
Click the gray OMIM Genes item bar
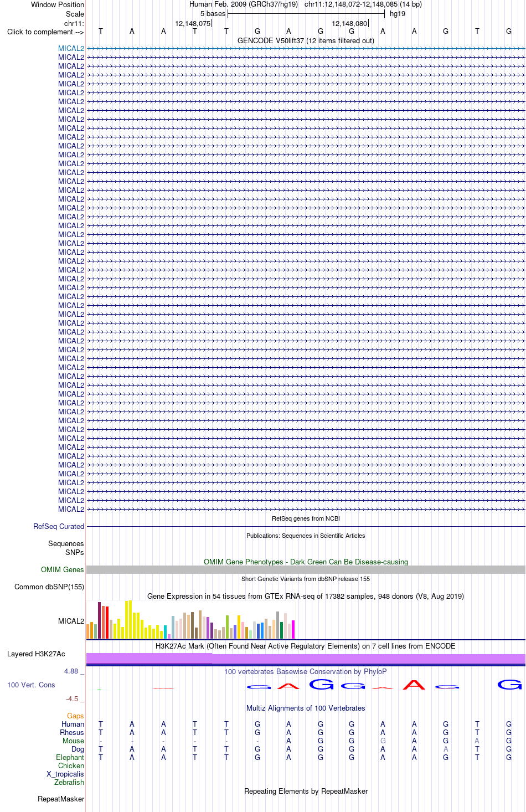point(306,569)
